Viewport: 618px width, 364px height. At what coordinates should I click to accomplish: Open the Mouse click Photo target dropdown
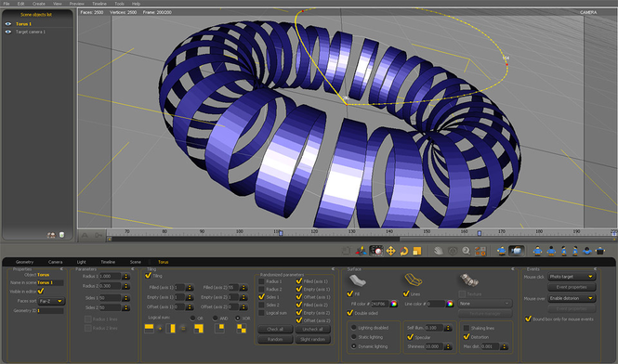point(572,277)
